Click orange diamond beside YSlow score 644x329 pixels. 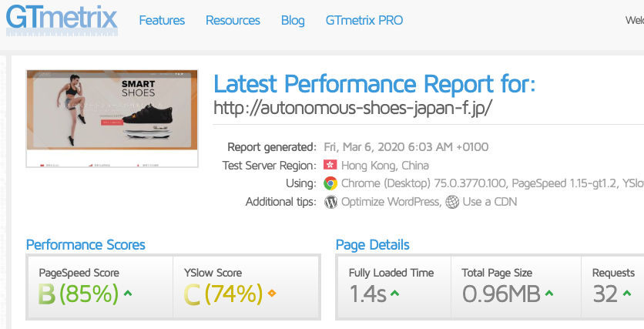[272, 294]
